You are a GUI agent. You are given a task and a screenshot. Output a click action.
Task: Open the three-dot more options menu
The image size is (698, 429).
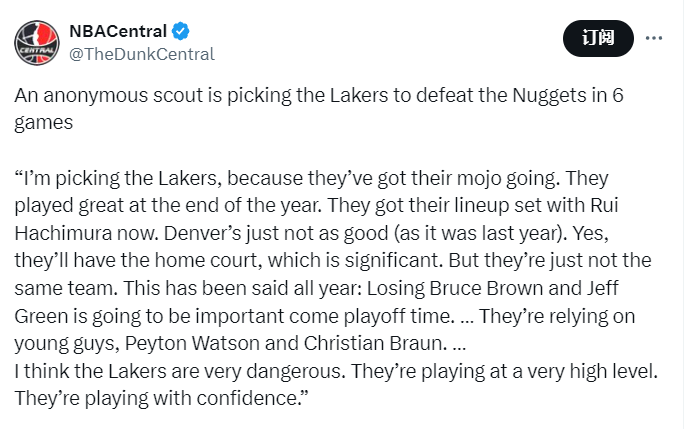point(653,38)
